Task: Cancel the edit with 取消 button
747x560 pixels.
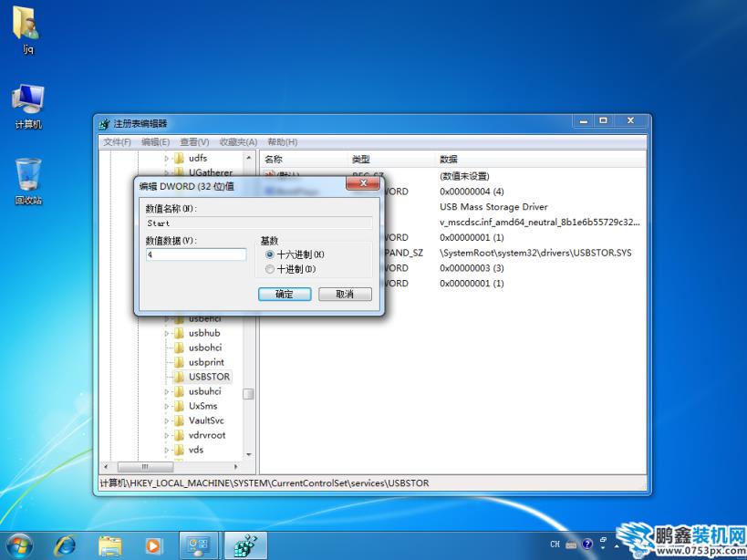Action: [x=345, y=295]
